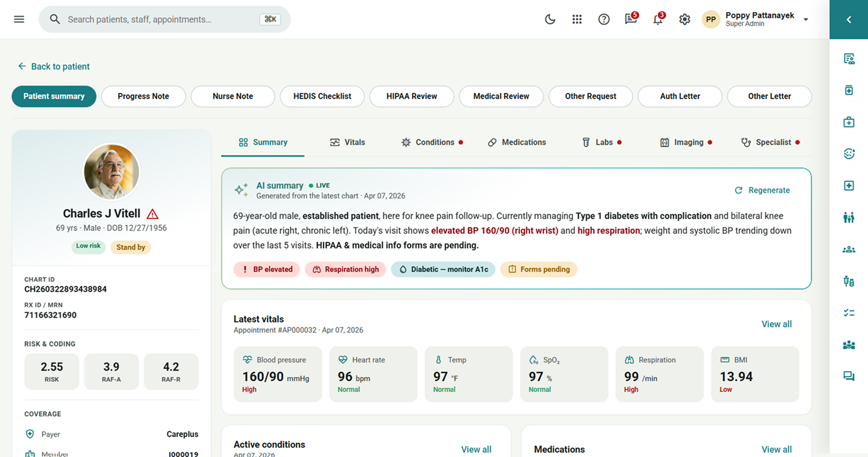Collapse the right sidebar with the chevron
The image size is (868, 457).
tap(849, 19)
